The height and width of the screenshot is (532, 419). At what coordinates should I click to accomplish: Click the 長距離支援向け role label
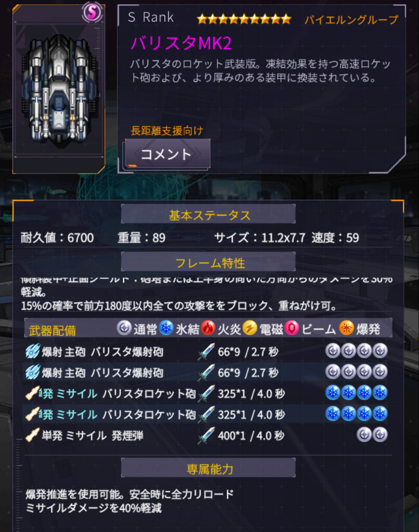tap(167, 130)
